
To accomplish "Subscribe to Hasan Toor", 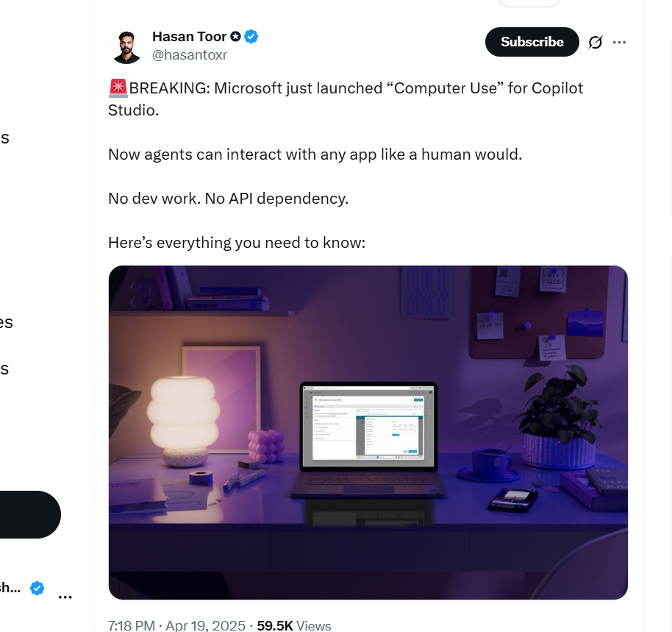I will pos(532,42).
